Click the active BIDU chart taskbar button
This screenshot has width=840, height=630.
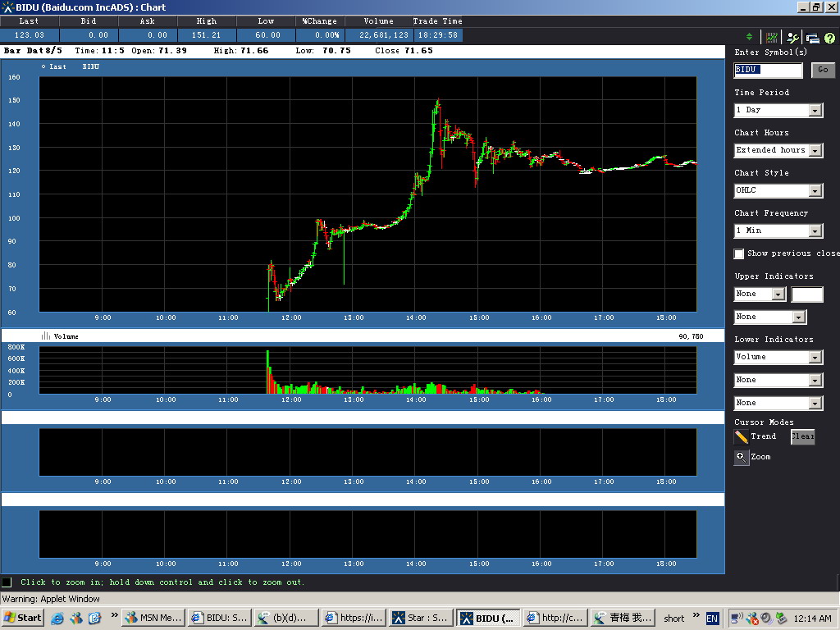(x=488, y=618)
